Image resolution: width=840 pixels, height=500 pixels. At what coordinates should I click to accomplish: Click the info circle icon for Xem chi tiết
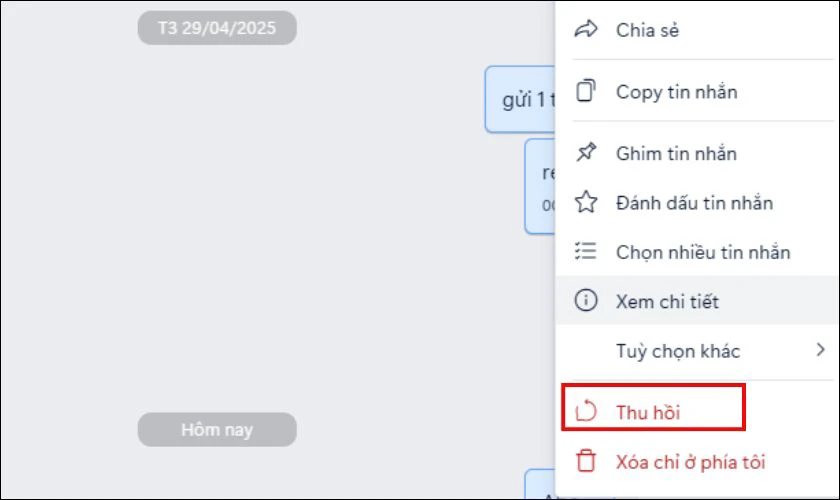point(586,301)
